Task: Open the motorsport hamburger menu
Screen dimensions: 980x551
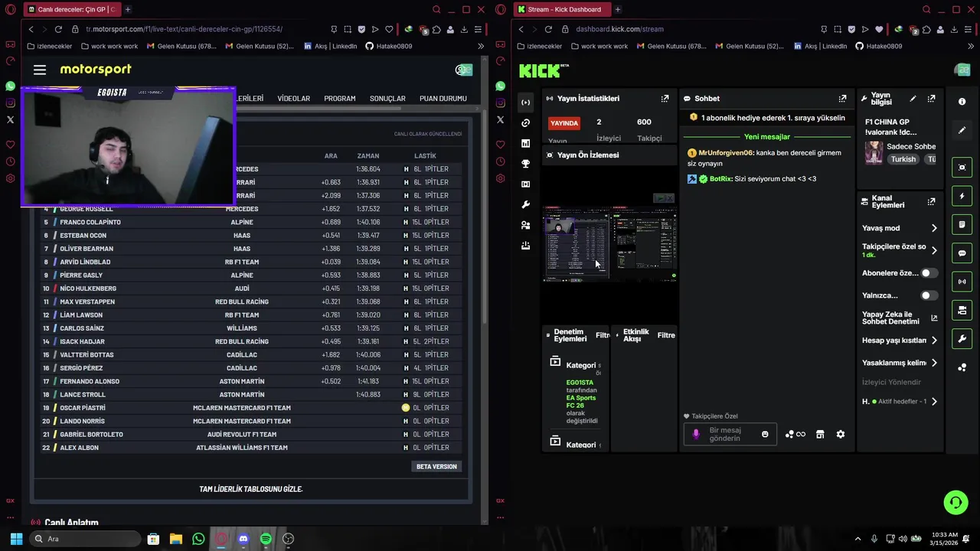Action: (40, 70)
